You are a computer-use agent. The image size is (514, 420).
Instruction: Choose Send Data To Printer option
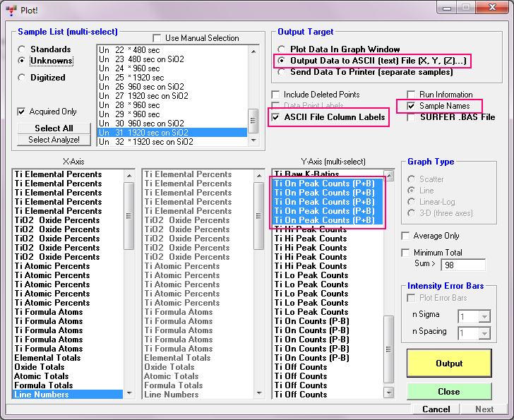coord(282,73)
